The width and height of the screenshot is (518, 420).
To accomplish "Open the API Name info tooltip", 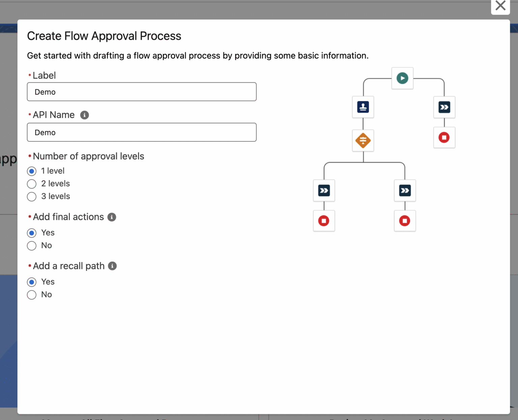I will [84, 115].
